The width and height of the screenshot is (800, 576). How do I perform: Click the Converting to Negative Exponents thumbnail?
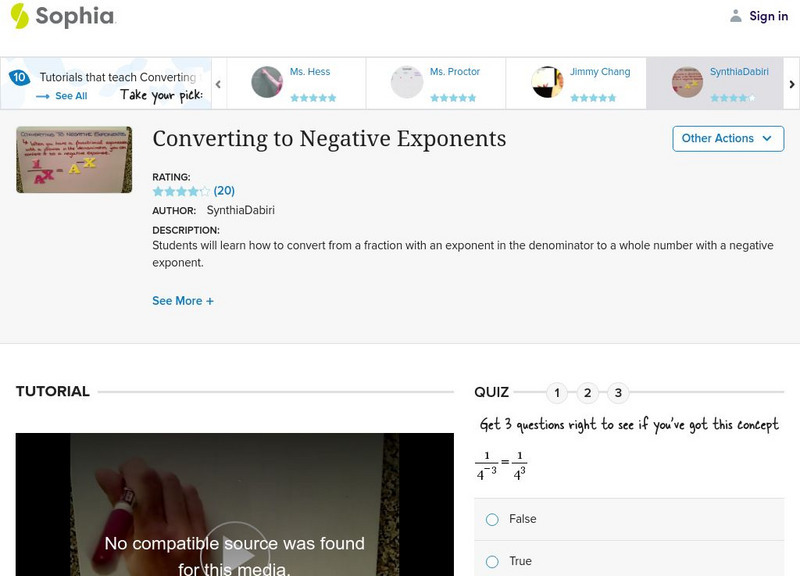(74, 159)
